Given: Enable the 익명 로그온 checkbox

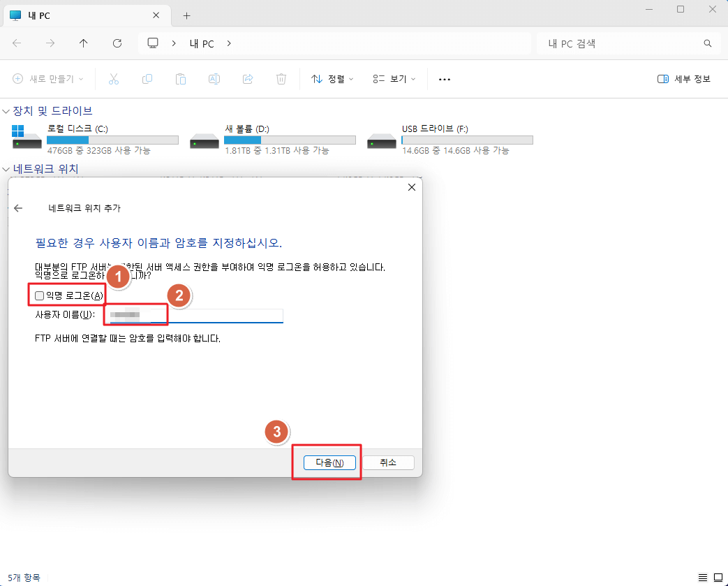Looking at the screenshot, I should [38, 295].
